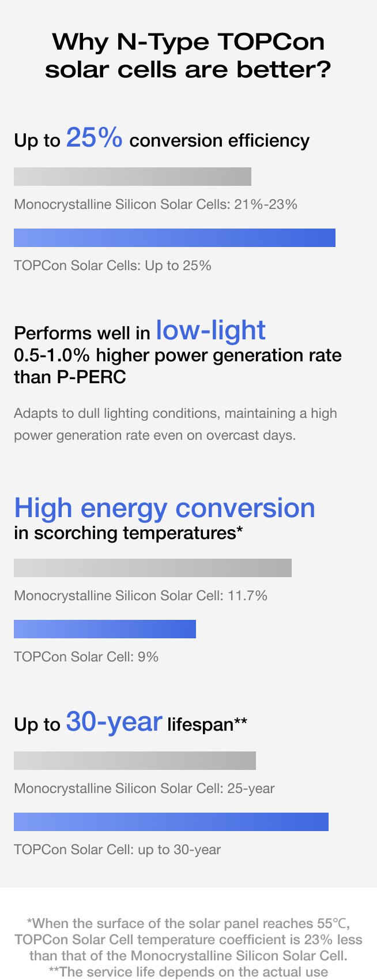Click the "in scorching temperatures*" subtitle
The height and width of the screenshot is (980, 377).
coord(128,533)
